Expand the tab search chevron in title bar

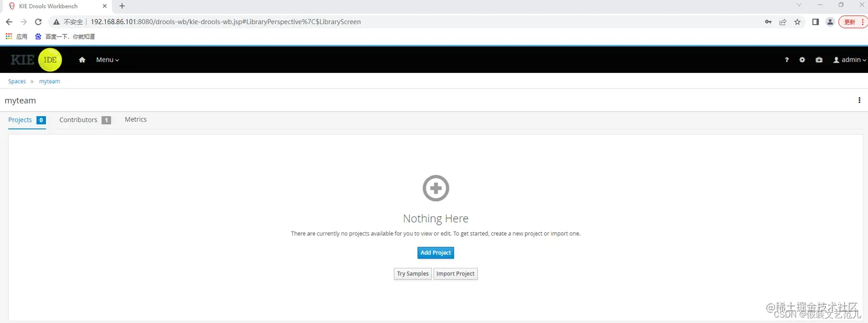tap(799, 5)
